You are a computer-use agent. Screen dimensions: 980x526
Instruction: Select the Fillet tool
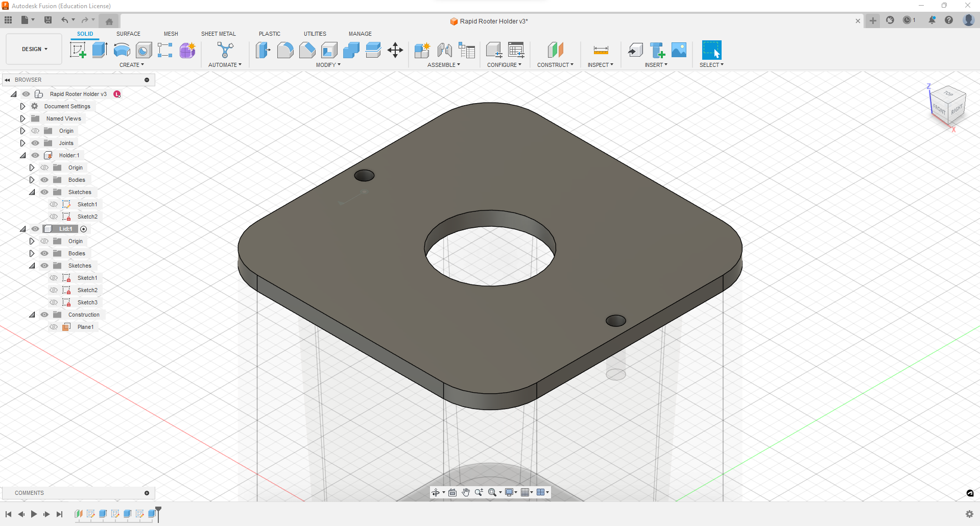click(x=285, y=50)
